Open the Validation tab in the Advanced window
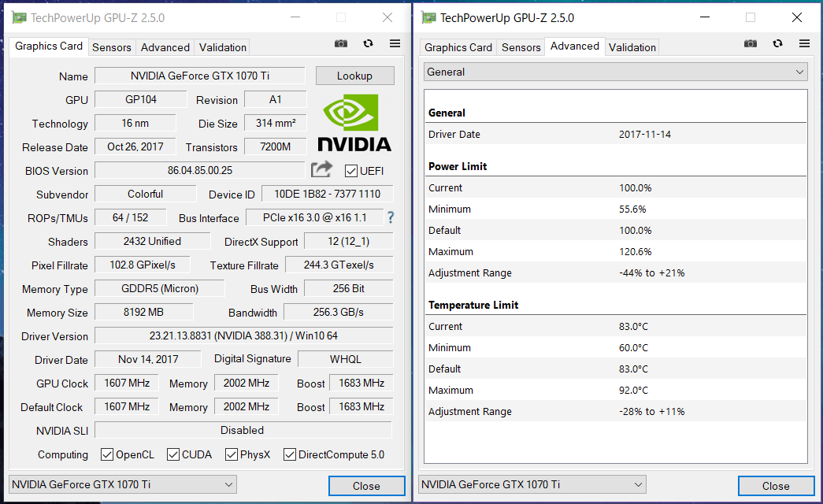The image size is (823, 504). coord(632,47)
